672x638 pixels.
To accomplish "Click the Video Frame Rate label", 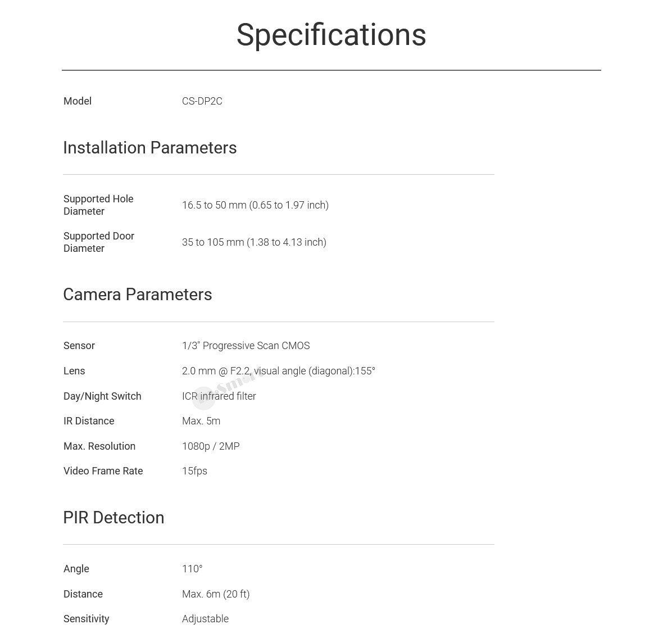I will pos(103,471).
